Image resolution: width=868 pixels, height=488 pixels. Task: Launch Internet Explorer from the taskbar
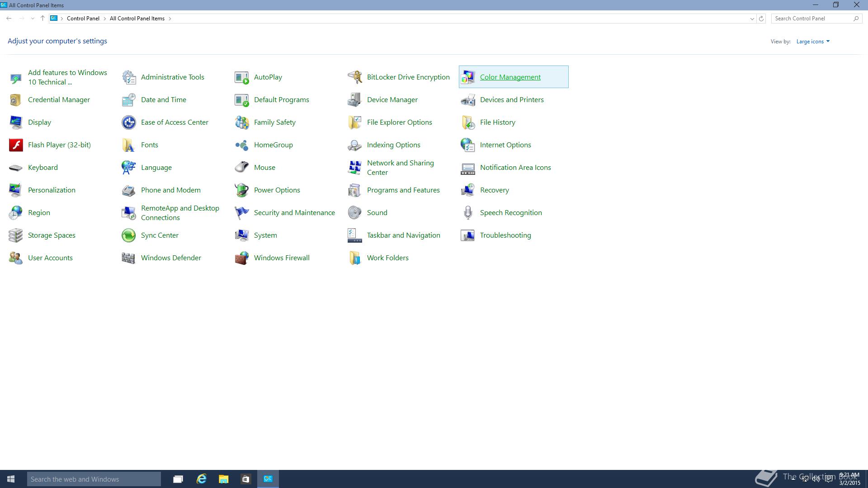(x=201, y=479)
